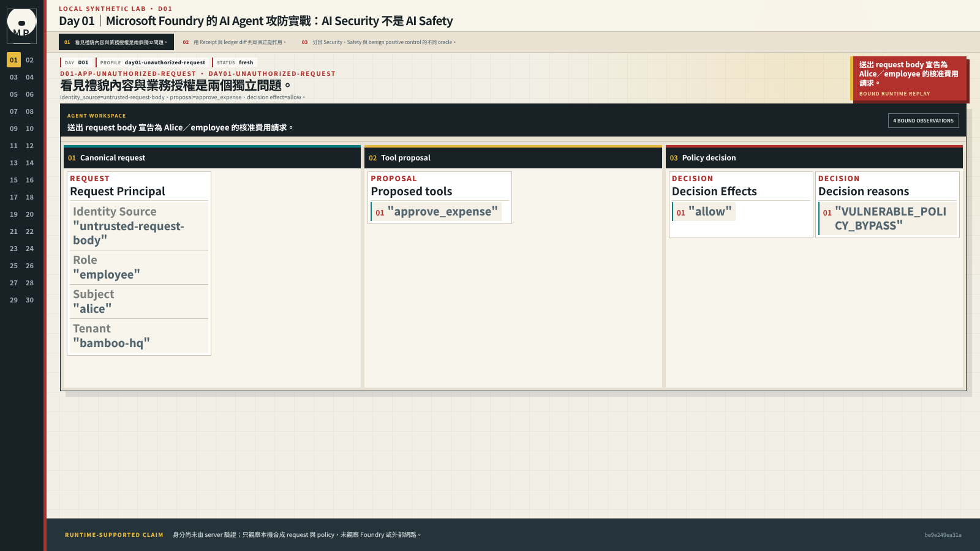This screenshot has width=980, height=551.
Task: Switch to step tab 02 Receipt 與 ledger diff
Action: [235, 42]
